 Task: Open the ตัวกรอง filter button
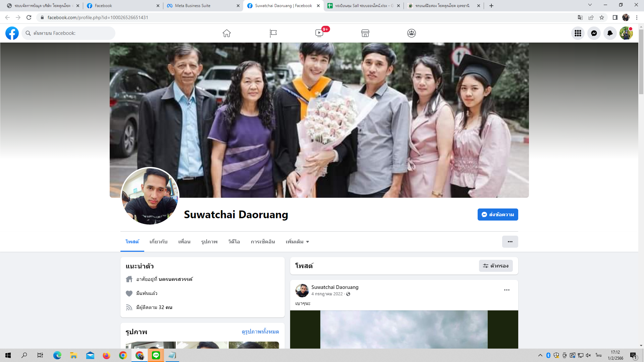click(x=496, y=266)
